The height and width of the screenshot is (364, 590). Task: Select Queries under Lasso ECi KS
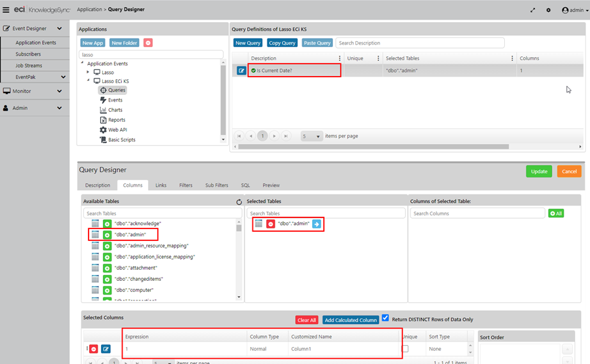113,90
